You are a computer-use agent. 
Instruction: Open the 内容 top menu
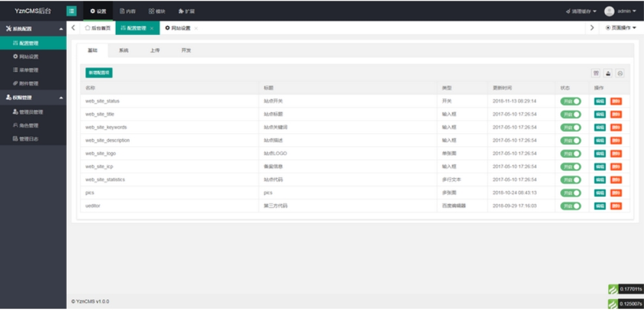[127, 11]
